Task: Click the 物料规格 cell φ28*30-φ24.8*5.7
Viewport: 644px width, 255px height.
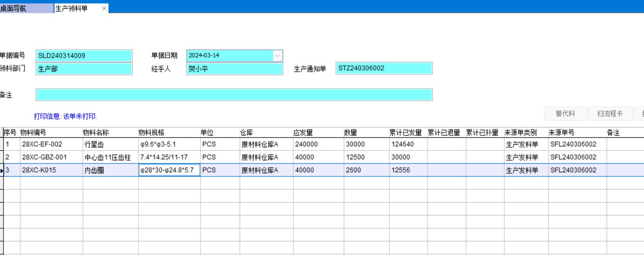Action: click(167, 170)
